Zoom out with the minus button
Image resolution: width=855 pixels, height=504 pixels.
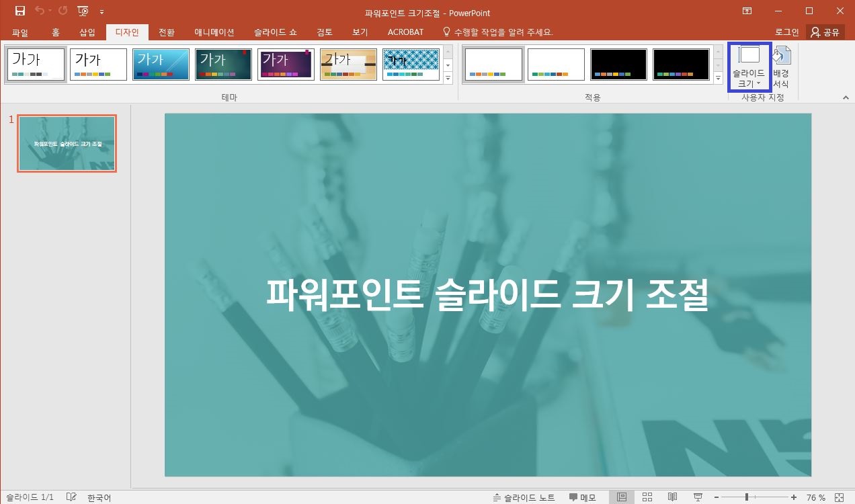pos(716,498)
